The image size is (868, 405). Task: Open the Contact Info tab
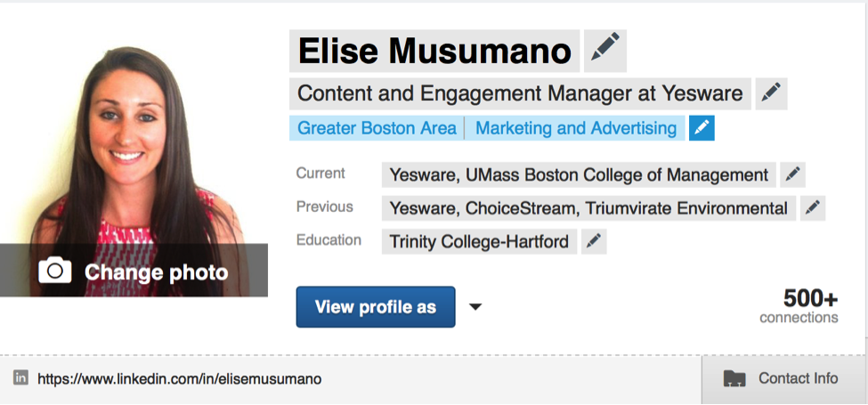[x=784, y=379]
